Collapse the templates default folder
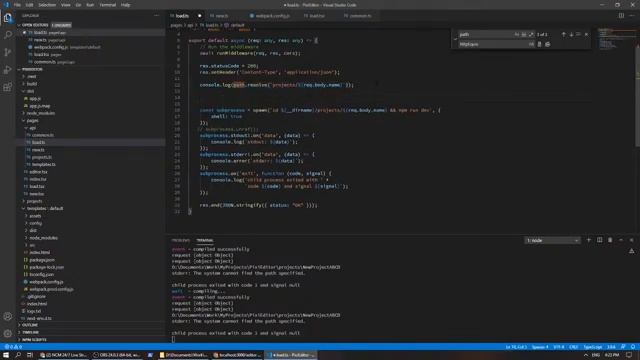Screen dimensions: 640x360 (x=45, y=209)
